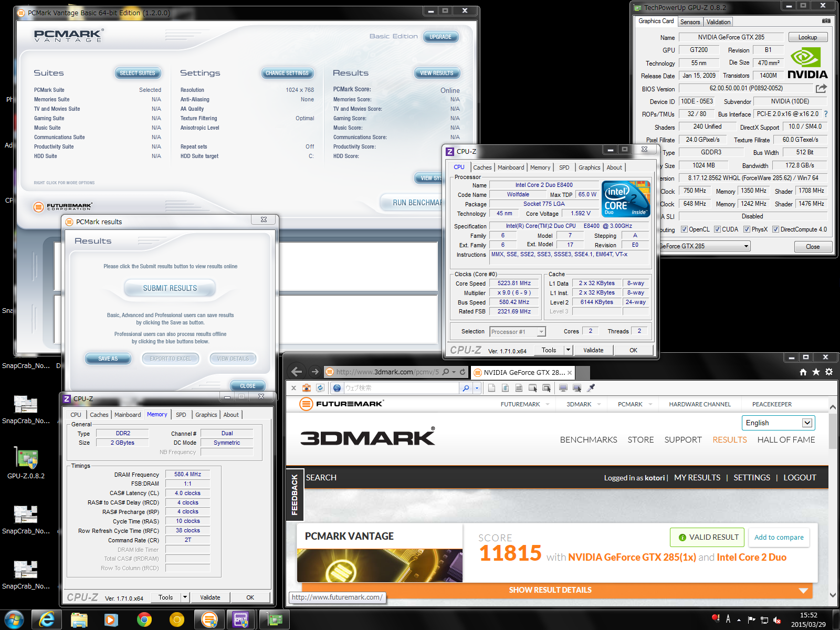
Task: Switch to CPU-Z taskbar icon
Action: [241, 620]
